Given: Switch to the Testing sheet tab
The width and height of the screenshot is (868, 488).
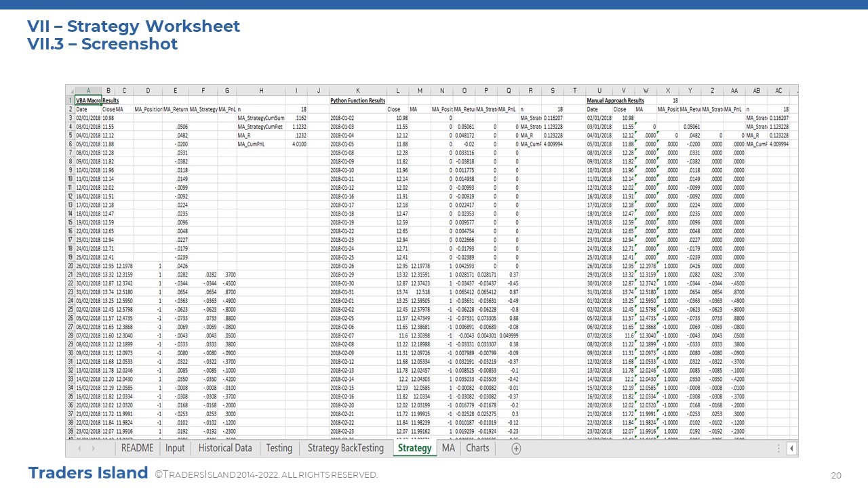Looking at the screenshot, I should tap(279, 448).
